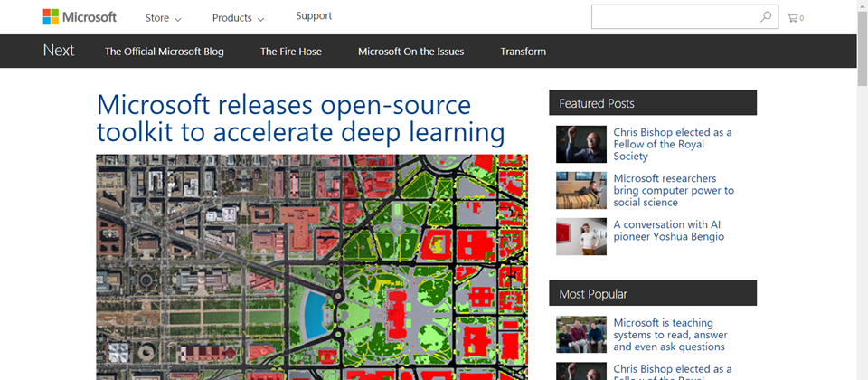
Task: Open the Support page
Action: click(x=314, y=16)
